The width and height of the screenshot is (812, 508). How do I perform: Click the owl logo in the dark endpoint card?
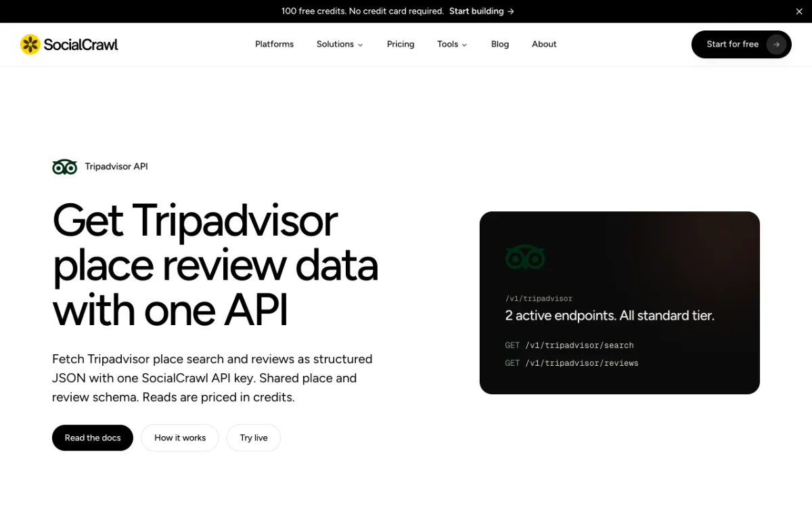point(525,258)
